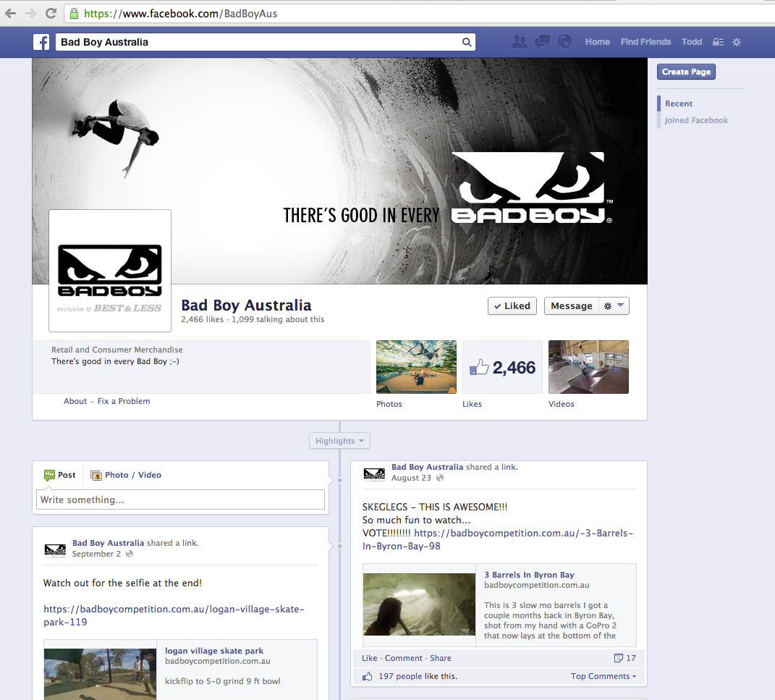Image resolution: width=775 pixels, height=700 pixels.
Task: Open the About link
Action: (75, 401)
